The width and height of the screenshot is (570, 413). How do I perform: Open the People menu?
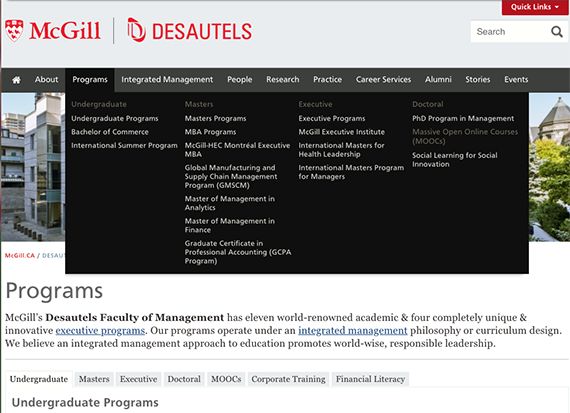[x=240, y=80]
